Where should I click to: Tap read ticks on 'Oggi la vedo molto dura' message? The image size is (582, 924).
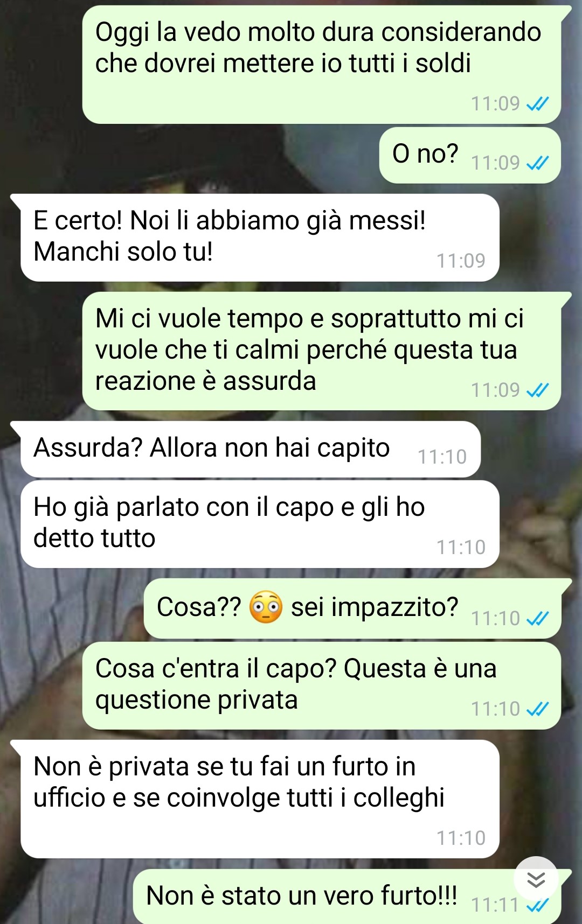[537, 103]
